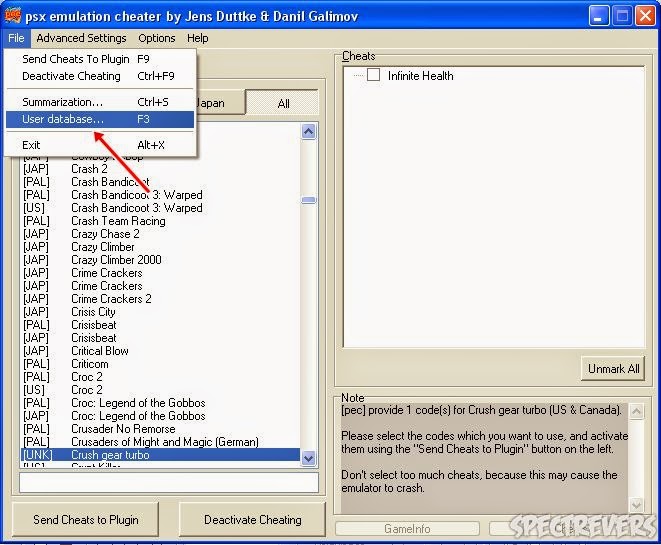Screen dimensions: 661x545
Task: Open the File menu
Action: point(16,38)
